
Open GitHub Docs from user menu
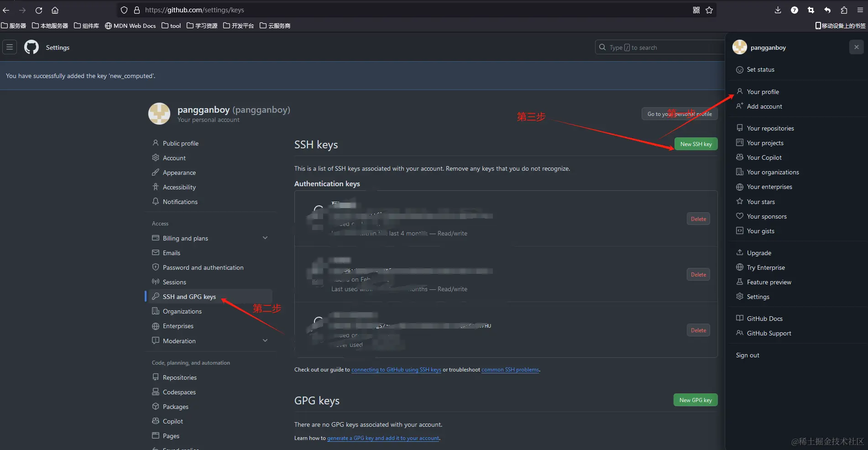click(x=764, y=319)
